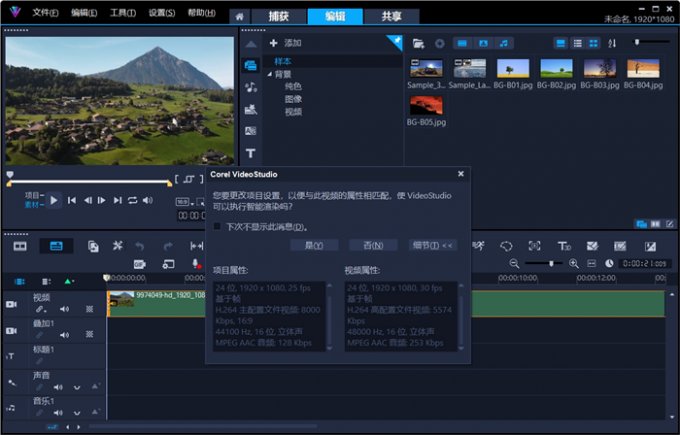680x435 pixels.
Task: Switch to storyboard view
Action: click(20, 246)
